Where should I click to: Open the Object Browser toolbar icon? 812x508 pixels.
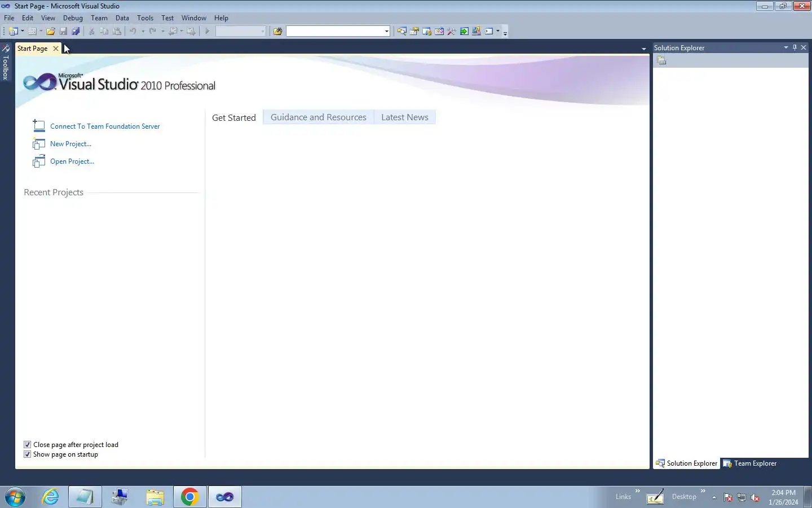[x=439, y=32]
